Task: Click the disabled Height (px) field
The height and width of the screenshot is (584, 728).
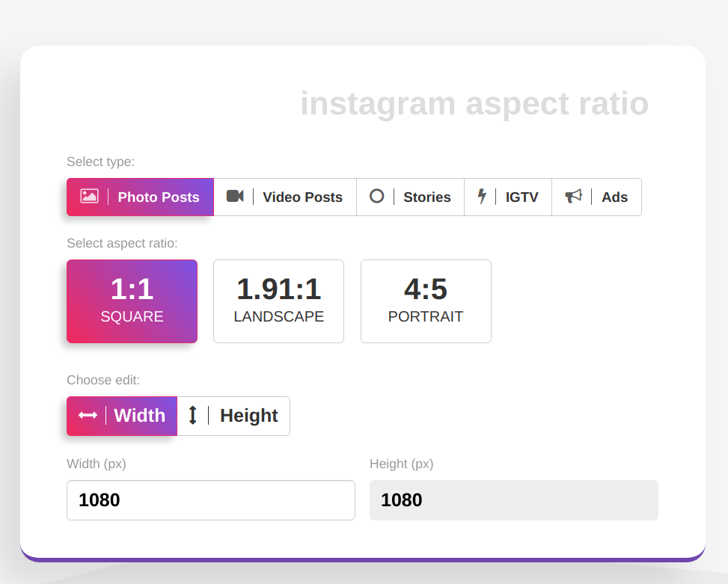Action: 514,500
